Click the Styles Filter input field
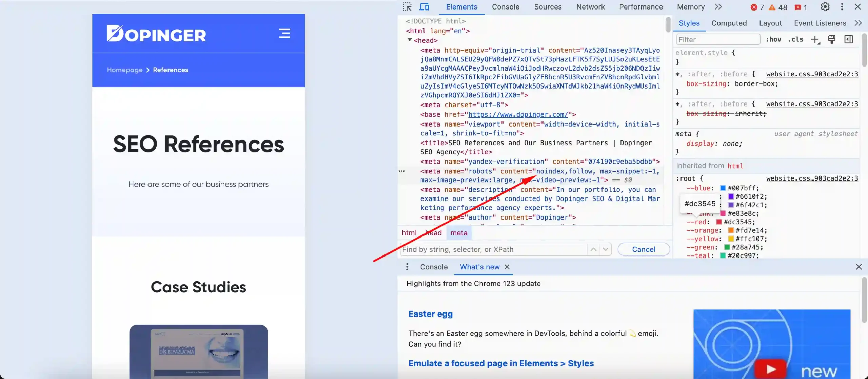868x379 pixels. coord(718,39)
